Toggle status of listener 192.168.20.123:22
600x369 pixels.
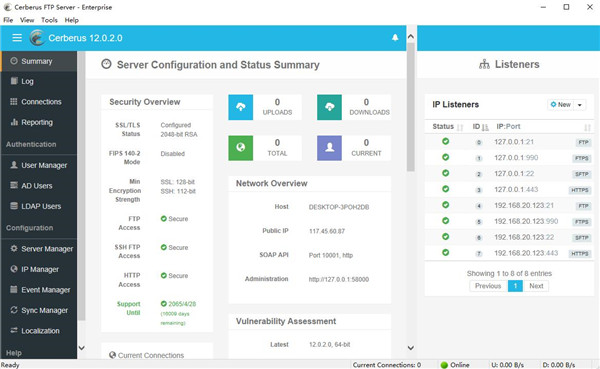click(x=445, y=237)
